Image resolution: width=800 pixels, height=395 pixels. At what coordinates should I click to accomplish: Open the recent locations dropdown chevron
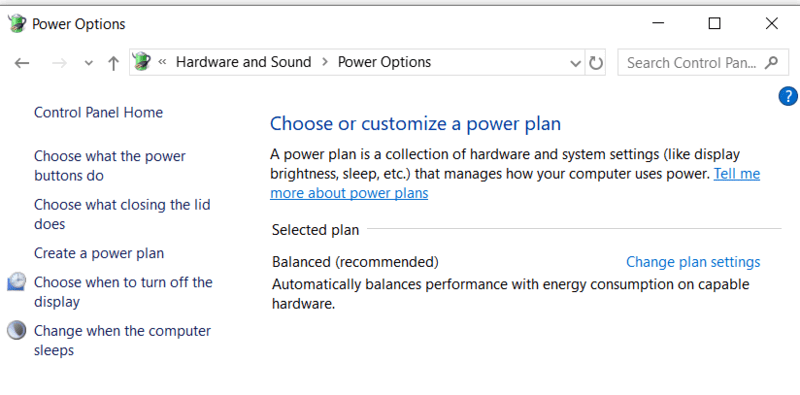tap(88, 63)
